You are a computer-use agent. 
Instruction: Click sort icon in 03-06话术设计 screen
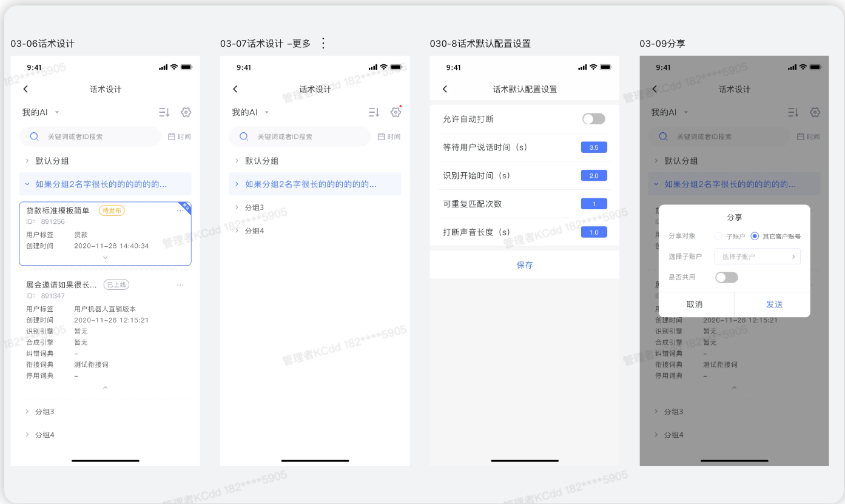click(x=164, y=112)
